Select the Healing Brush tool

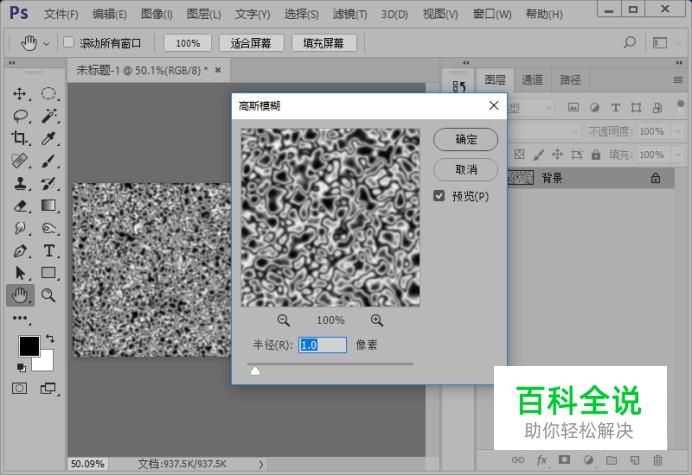click(19, 161)
